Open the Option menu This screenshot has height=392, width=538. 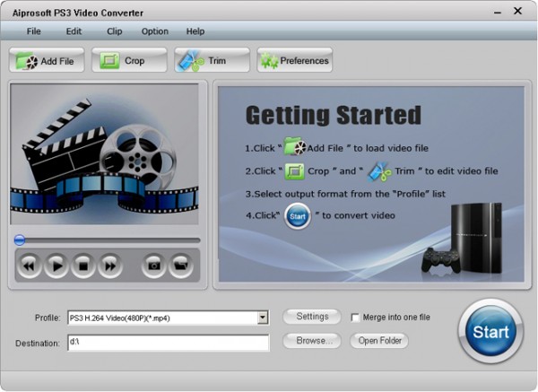[x=155, y=31]
